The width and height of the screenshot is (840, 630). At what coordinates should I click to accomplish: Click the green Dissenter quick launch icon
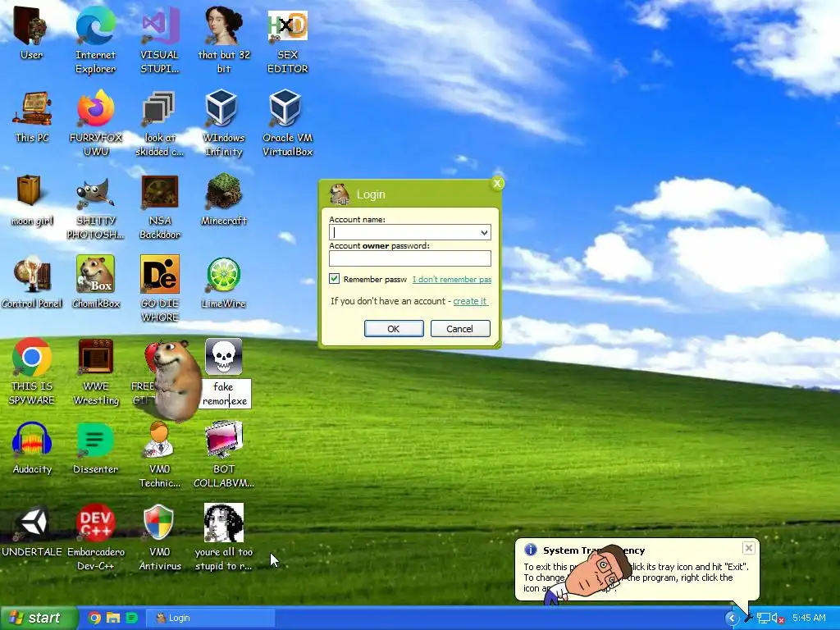click(x=132, y=618)
